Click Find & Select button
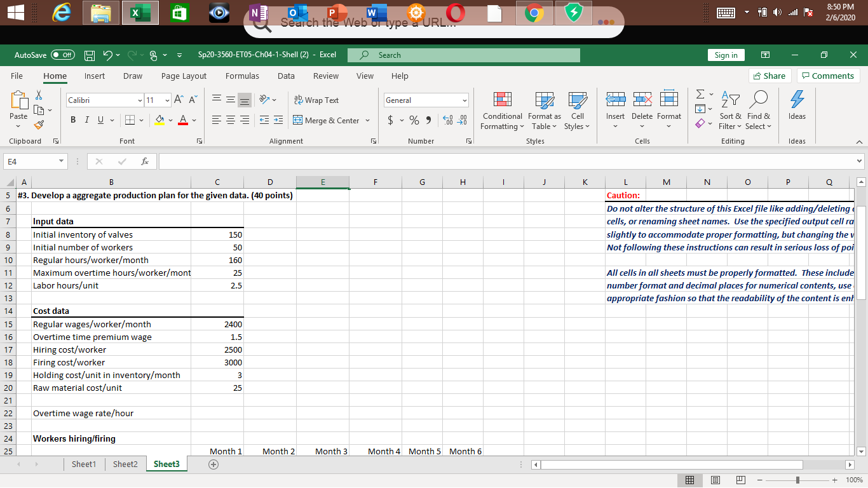Viewport: 868px width, 488px height. [757, 109]
